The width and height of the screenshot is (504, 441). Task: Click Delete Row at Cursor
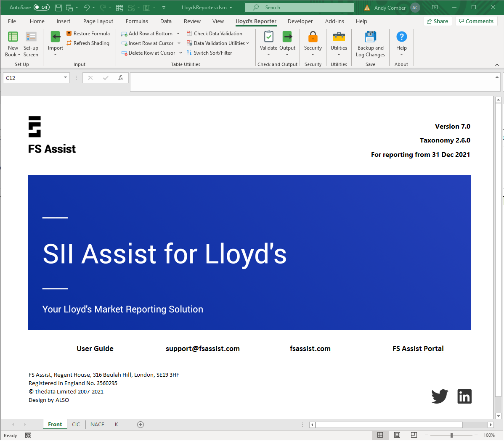pyautogui.click(x=149, y=53)
